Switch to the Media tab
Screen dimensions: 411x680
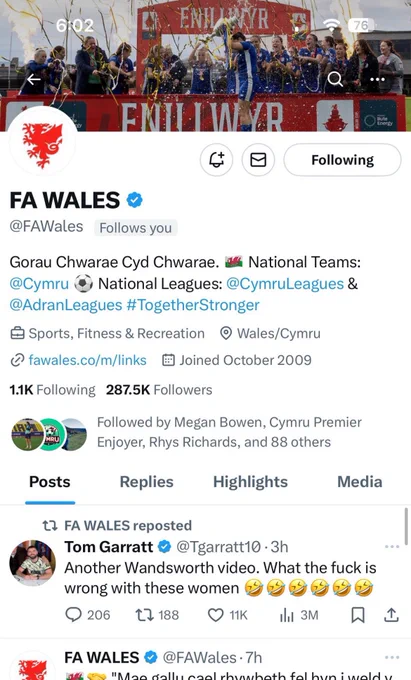point(360,482)
